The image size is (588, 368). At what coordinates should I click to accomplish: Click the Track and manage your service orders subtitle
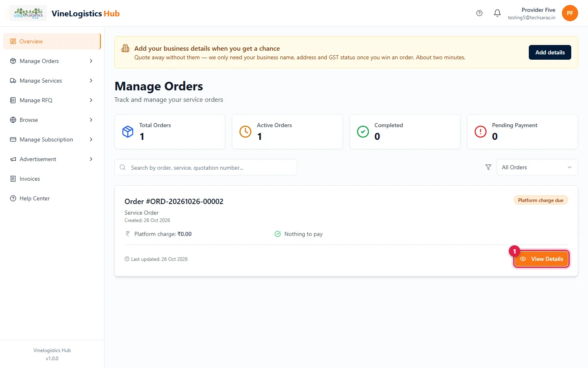(x=169, y=100)
